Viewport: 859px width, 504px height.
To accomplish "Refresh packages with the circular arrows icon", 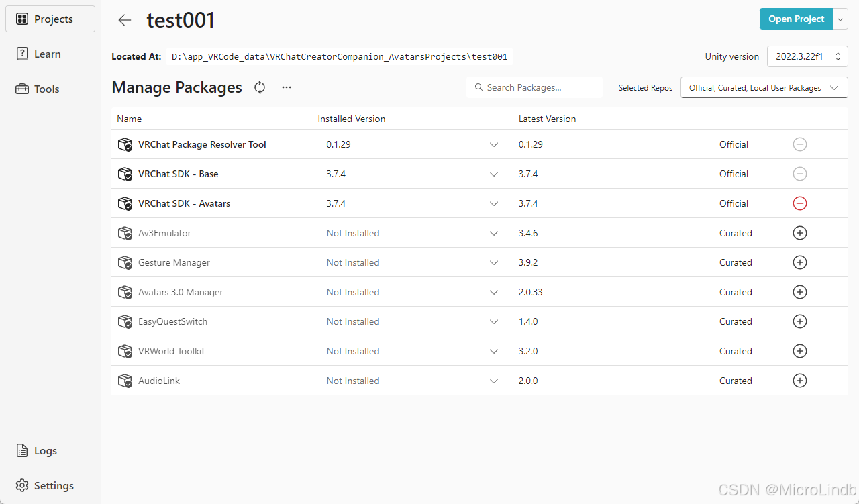I will [260, 87].
